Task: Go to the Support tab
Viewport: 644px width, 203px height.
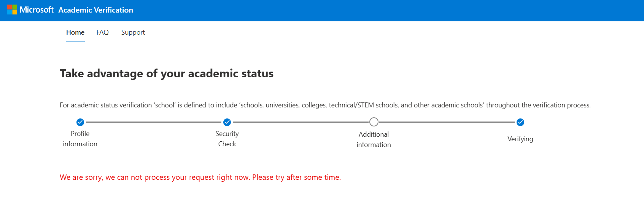Action: tap(133, 32)
